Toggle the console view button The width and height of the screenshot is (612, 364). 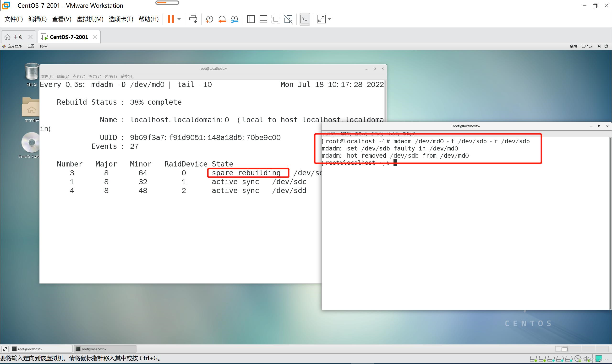coord(305,19)
